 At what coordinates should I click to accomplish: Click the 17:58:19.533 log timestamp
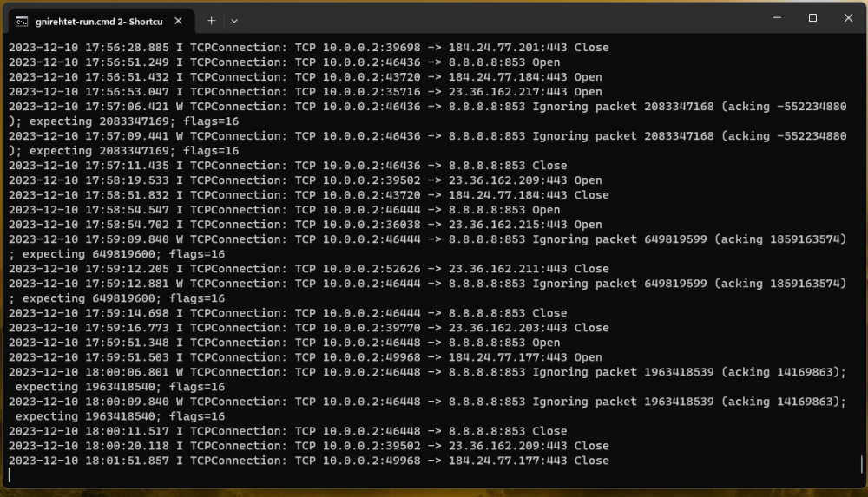click(89, 180)
